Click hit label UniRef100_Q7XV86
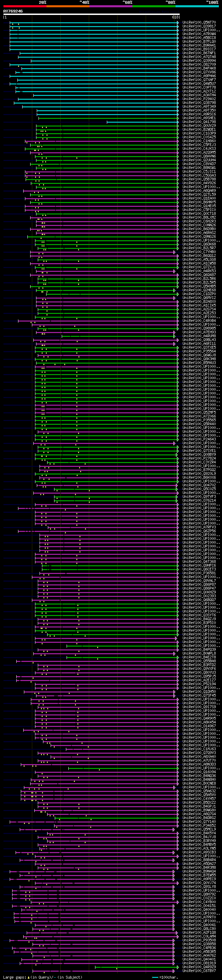This screenshot has height=980, width=222. tap(199, 72)
